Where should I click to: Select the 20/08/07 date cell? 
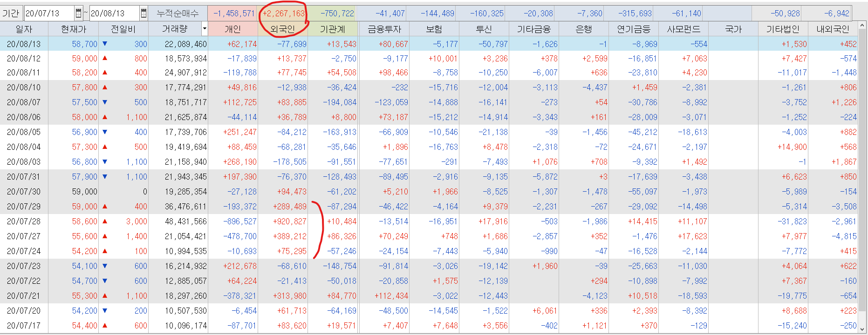[24, 102]
